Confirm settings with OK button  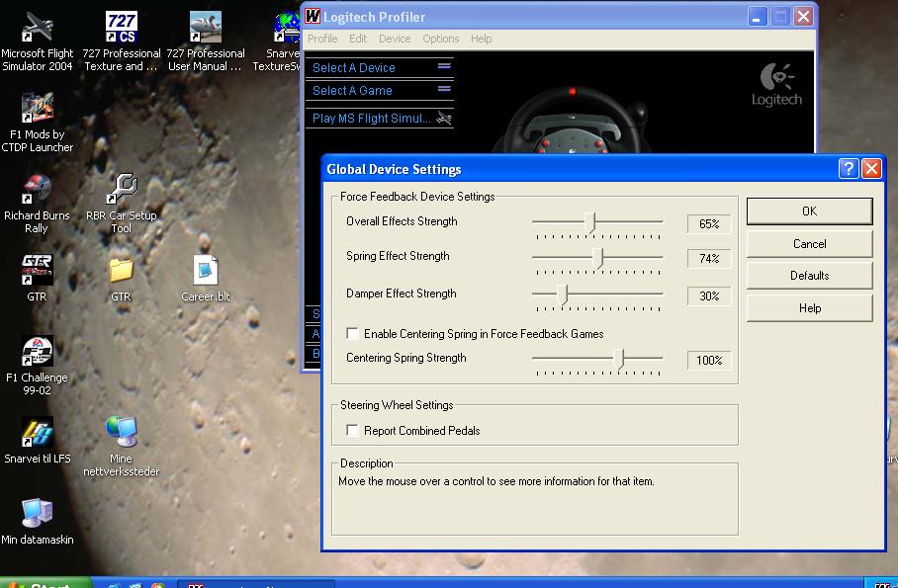(809, 211)
